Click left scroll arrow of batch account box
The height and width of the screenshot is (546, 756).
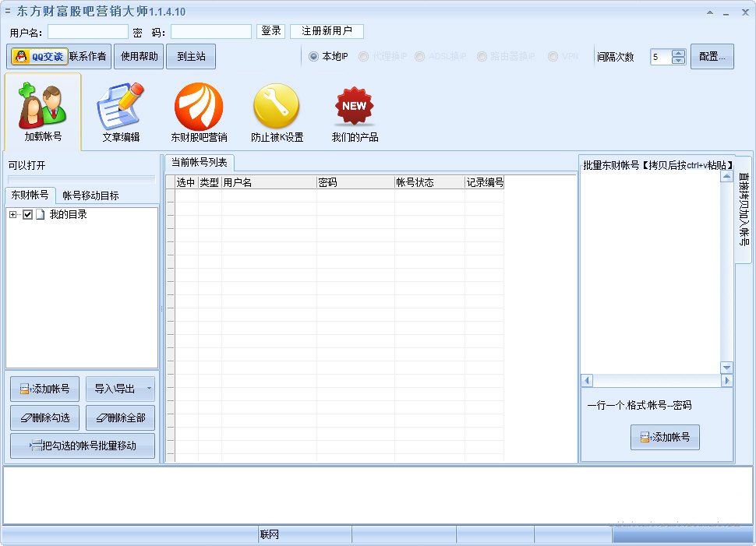(x=587, y=381)
